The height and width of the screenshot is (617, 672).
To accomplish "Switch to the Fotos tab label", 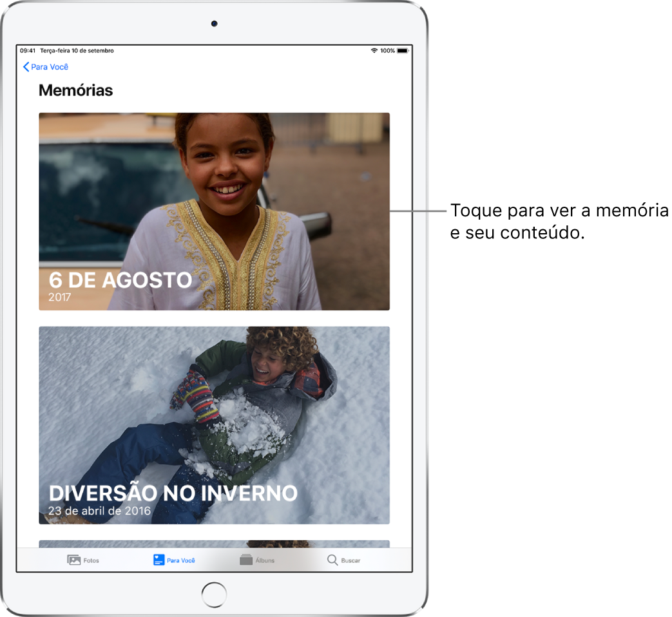I will [91, 560].
